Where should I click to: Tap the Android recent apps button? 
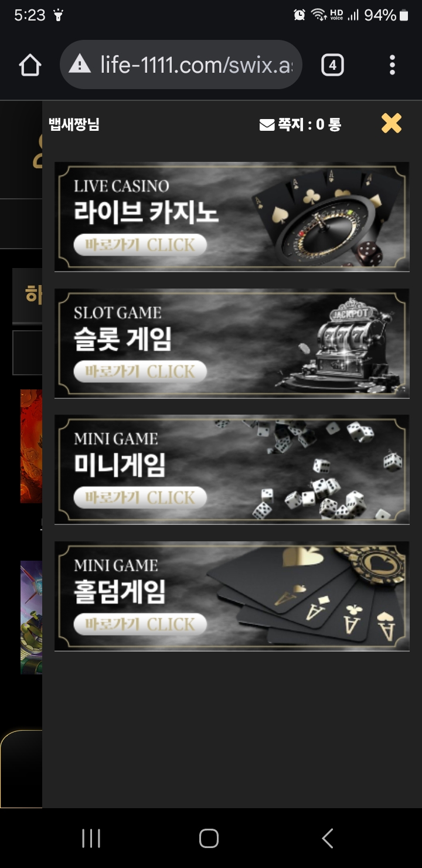pos(91,838)
